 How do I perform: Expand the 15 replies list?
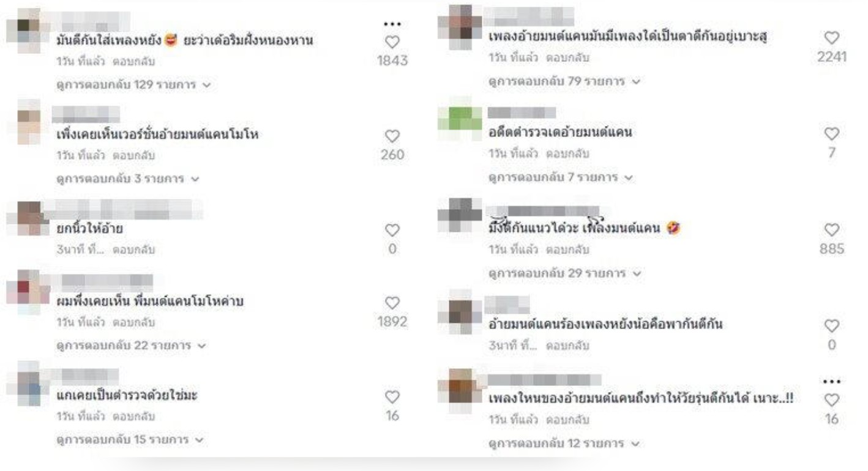(130, 439)
